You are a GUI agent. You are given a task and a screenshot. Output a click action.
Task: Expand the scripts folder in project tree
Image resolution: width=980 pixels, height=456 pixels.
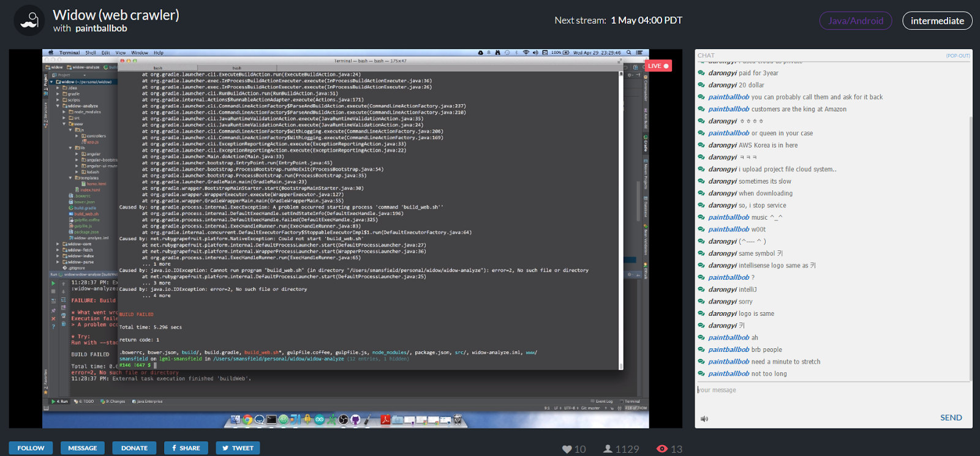[58, 100]
